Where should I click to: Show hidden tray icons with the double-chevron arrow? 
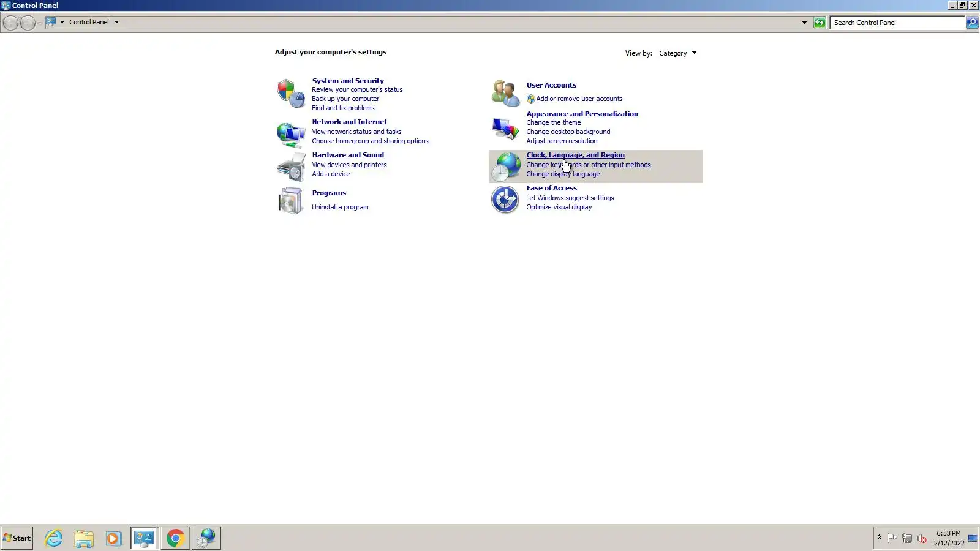point(879,538)
